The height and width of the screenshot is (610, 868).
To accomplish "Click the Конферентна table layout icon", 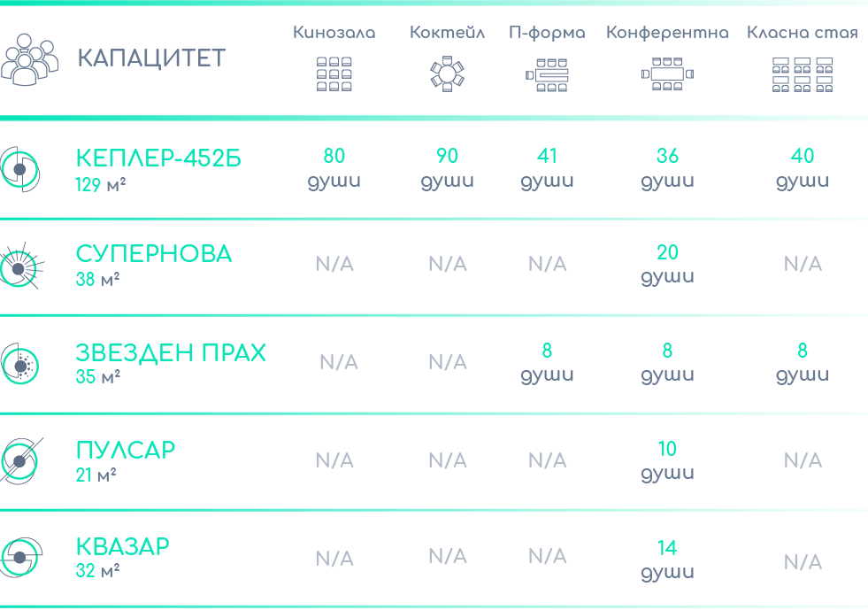I will pyautogui.click(x=667, y=74).
